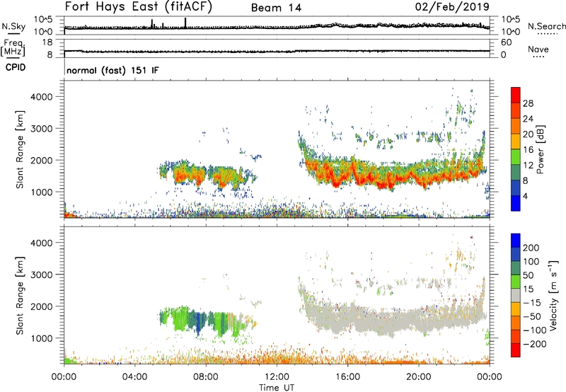Click the '2000' tick label in the velocity panel
Image resolution: width=566 pixels, height=392 pixels.
[x=41, y=306]
